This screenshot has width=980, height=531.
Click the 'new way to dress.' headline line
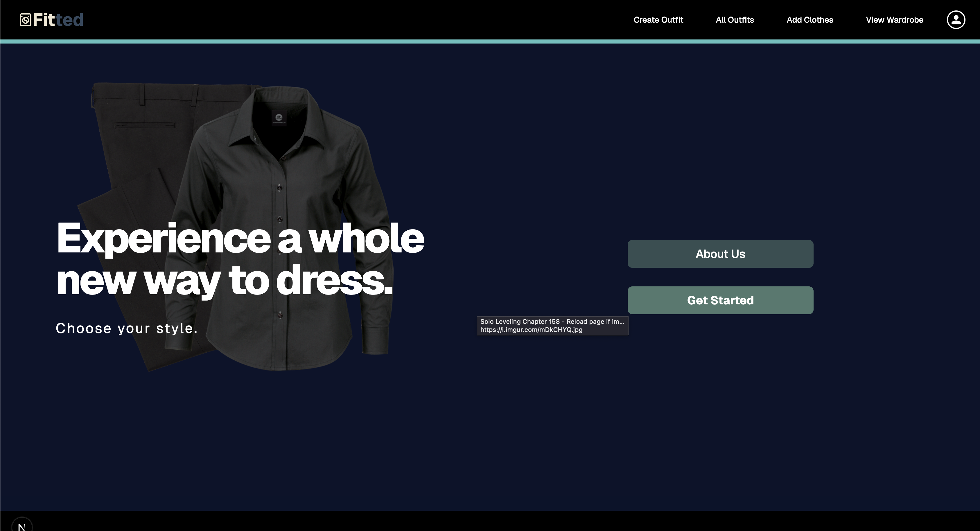click(x=225, y=281)
